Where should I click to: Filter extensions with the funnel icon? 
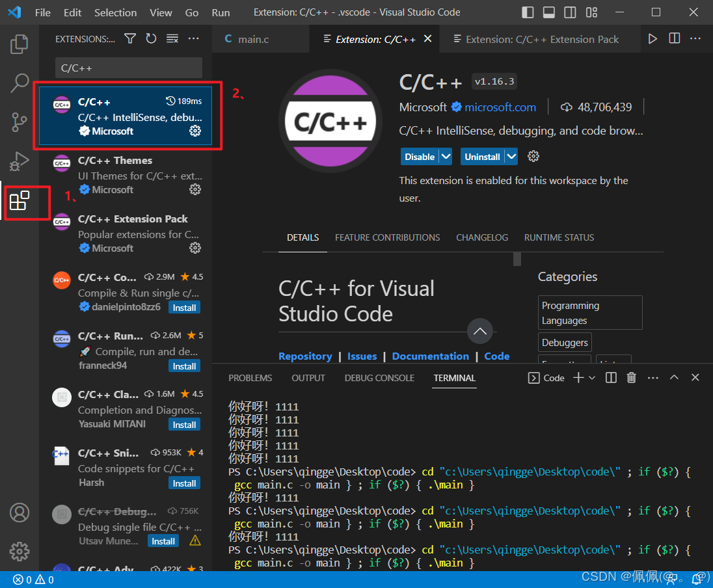tap(130, 38)
